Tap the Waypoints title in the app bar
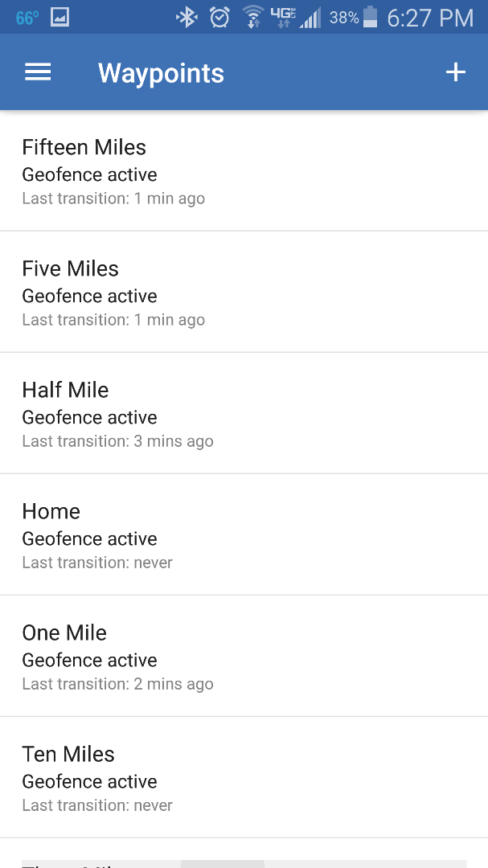 coord(160,72)
